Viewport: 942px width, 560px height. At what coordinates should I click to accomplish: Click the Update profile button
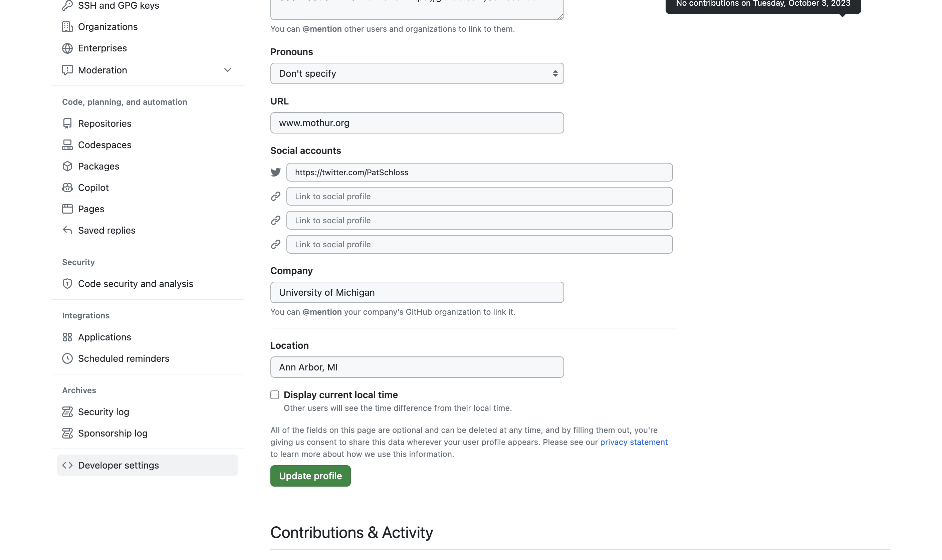tap(310, 476)
